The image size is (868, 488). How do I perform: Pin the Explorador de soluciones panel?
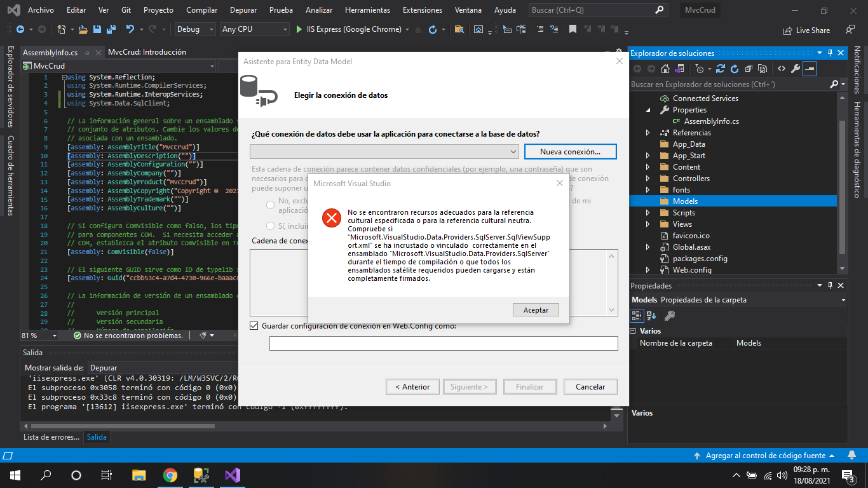click(830, 53)
